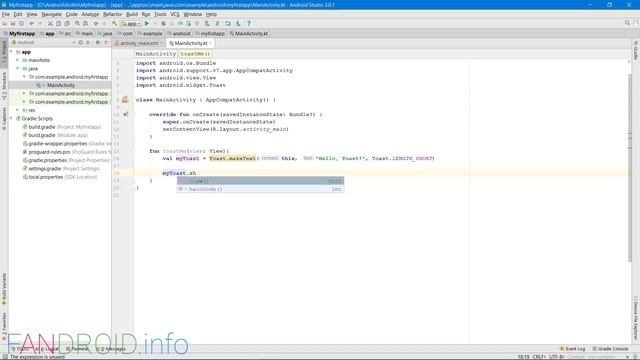The height and width of the screenshot is (360, 640).
Task: Click the Paste icon in toolbar
Action: point(67,24)
